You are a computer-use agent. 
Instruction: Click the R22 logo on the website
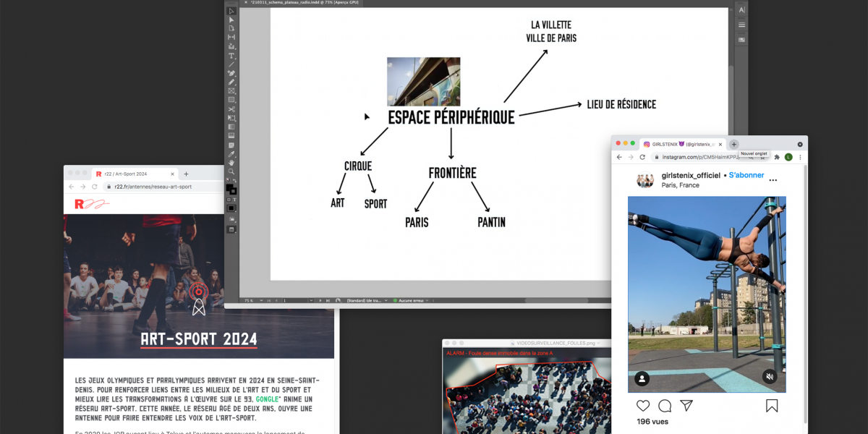coord(92,204)
